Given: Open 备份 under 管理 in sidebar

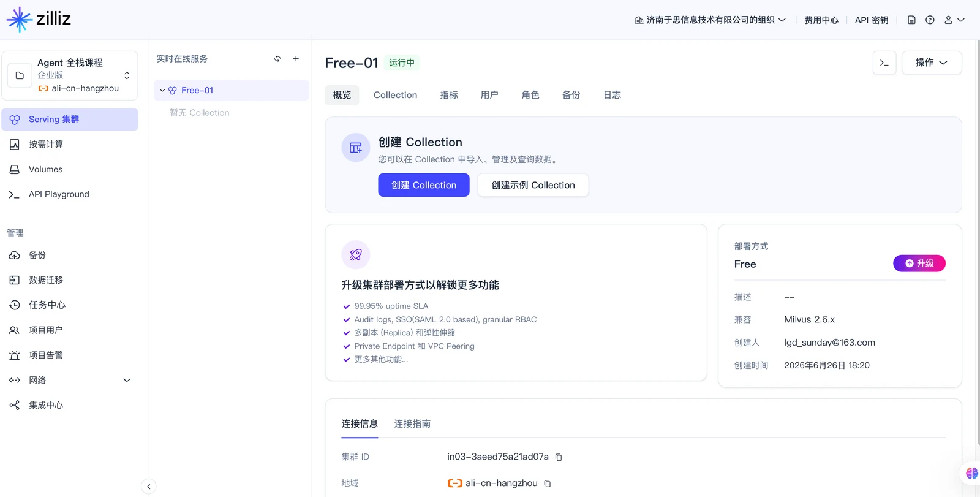Looking at the screenshot, I should point(70,255).
